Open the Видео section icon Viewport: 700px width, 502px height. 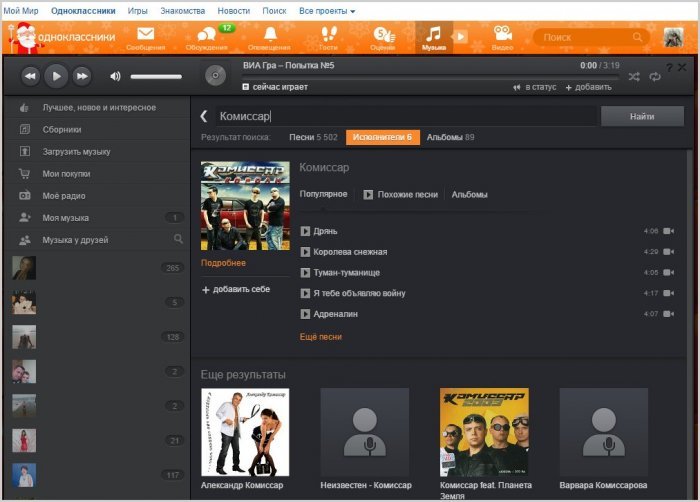(503, 38)
